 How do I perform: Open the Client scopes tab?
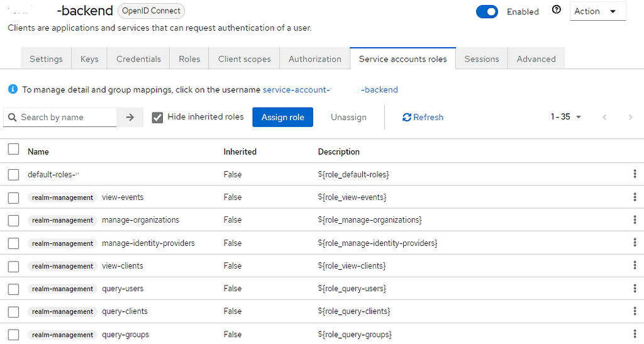pyautogui.click(x=244, y=59)
